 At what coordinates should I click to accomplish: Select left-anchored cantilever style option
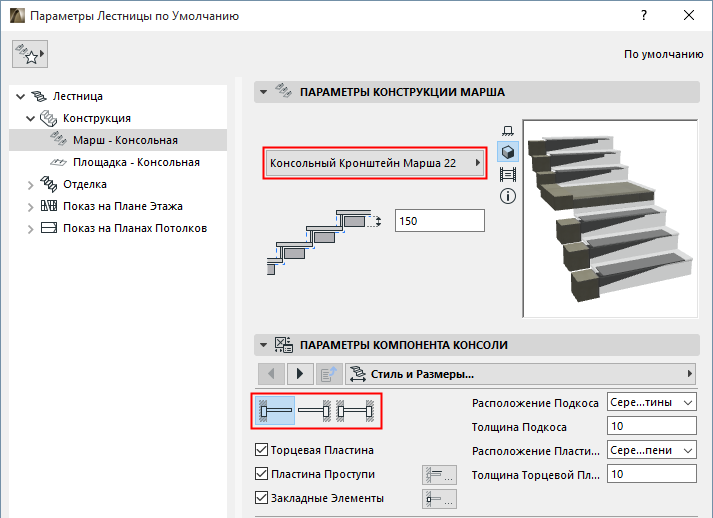(275, 411)
